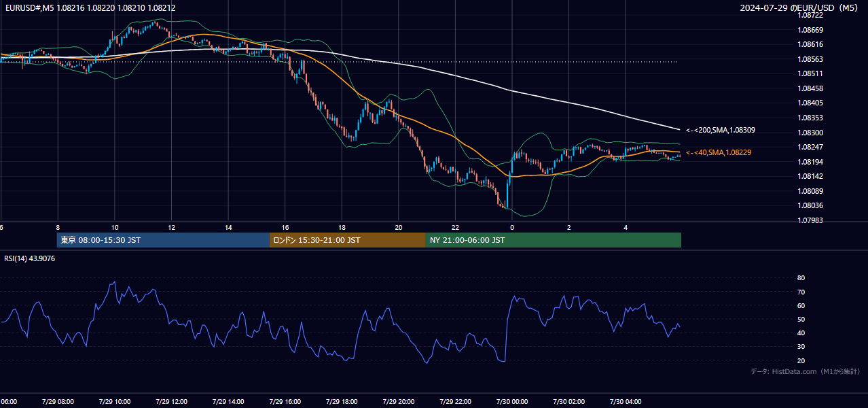Click the 7/29 20:00 time label
Viewport: 868px width, 408px height.
click(398, 402)
